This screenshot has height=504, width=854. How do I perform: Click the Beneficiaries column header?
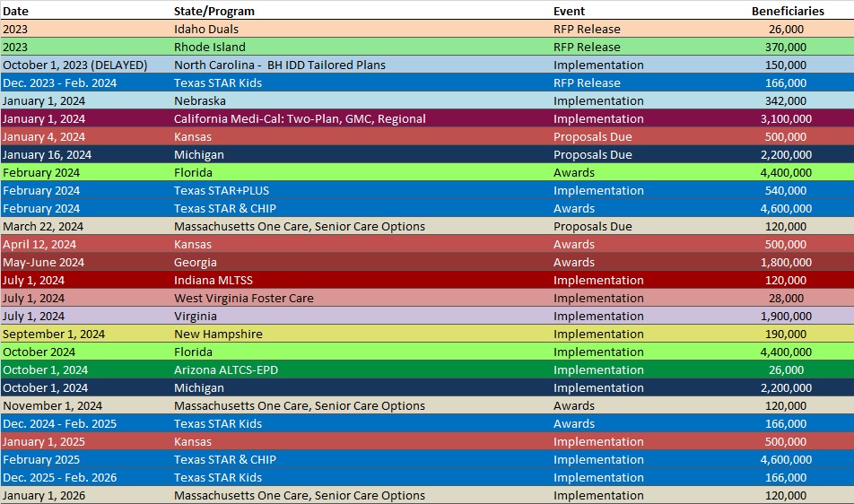(788, 11)
